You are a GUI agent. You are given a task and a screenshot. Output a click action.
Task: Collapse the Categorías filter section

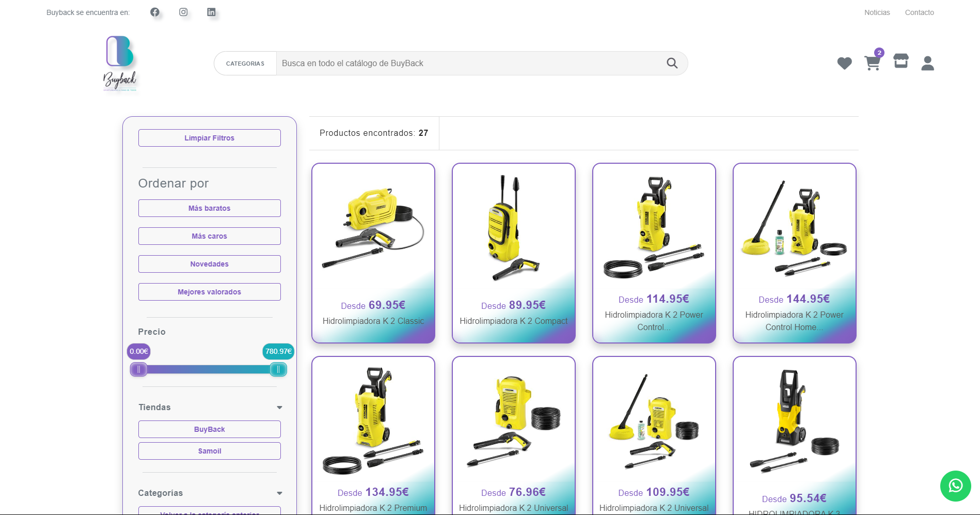[x=279, y=493]
